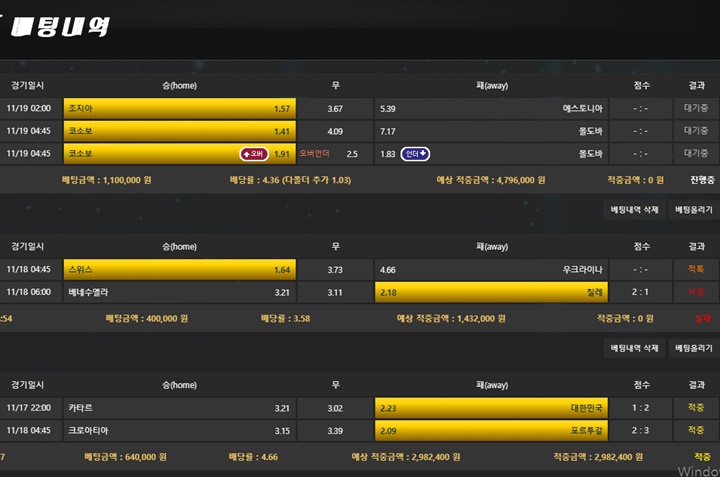720x477 pixels.
Task: Select 대한민국 away bet at 2.23
Action: 491,408
